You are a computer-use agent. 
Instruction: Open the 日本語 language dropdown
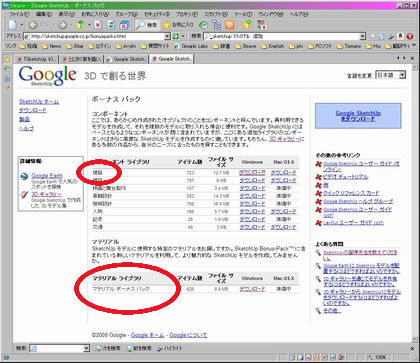click(x=390, y=75)
